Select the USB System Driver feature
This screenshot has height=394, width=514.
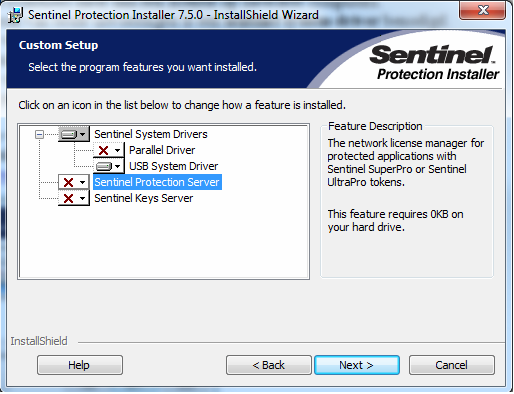[x=173, y=166]
